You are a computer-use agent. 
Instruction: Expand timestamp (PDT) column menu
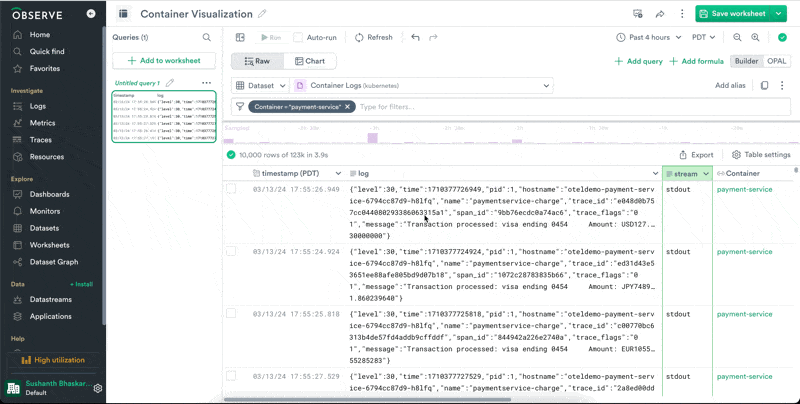pos(338,173)
